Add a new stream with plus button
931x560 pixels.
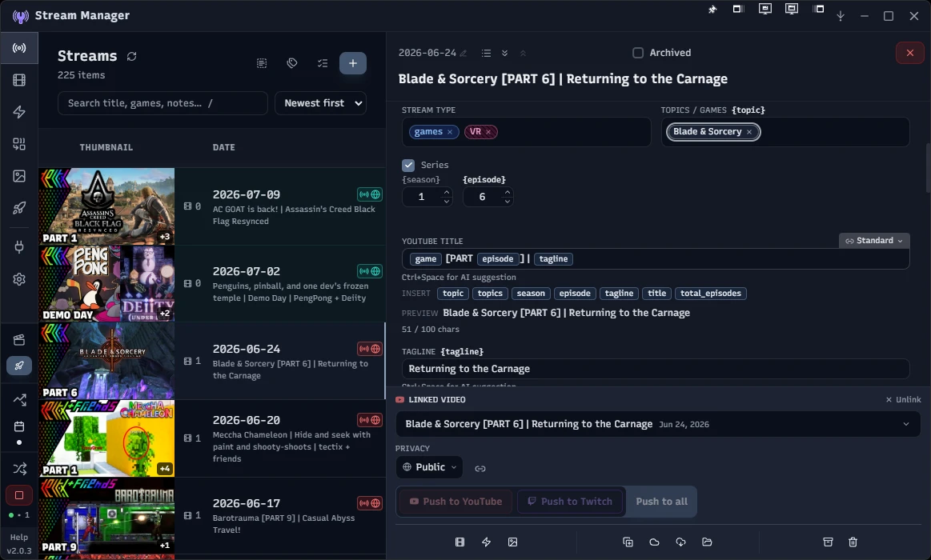pyautogui.click(x=353, y=63)
